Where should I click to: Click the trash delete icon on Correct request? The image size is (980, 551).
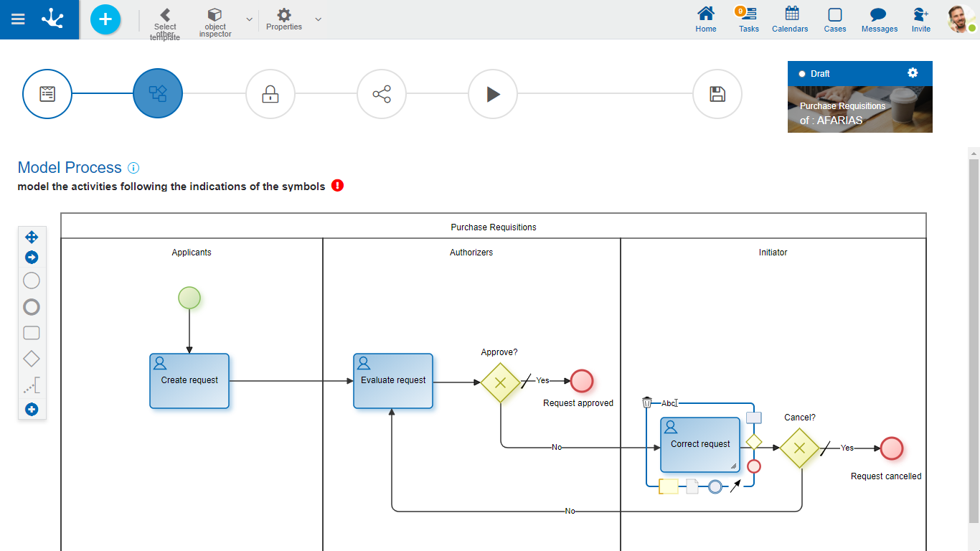[x=647, y=402]
